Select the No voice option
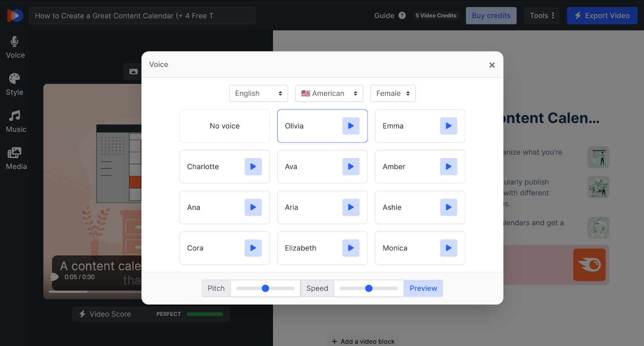The height and width of the screenshot is (346, 644). tap(225, 126)
